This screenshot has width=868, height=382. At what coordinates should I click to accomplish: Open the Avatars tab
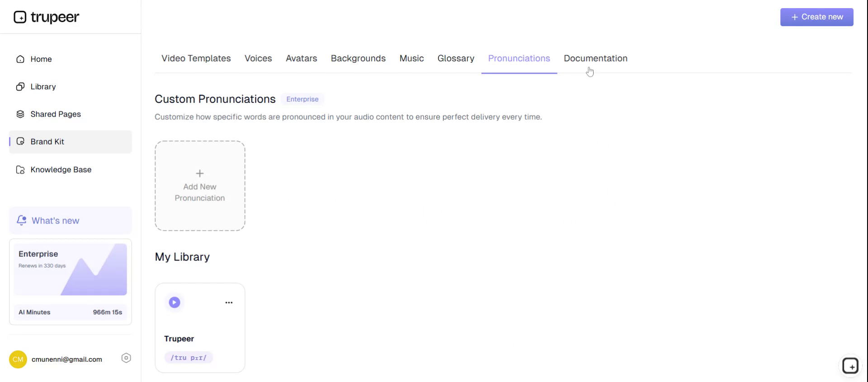tap(301, 59)
